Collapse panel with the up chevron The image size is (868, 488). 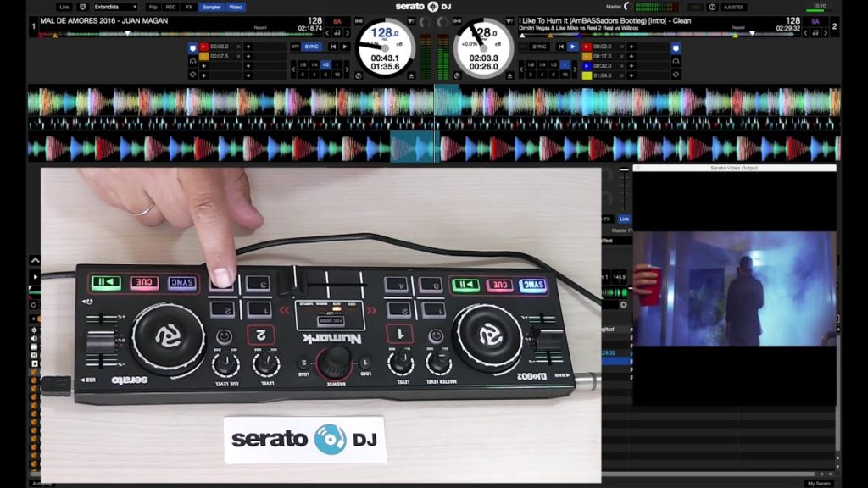(x=35, y=260)
